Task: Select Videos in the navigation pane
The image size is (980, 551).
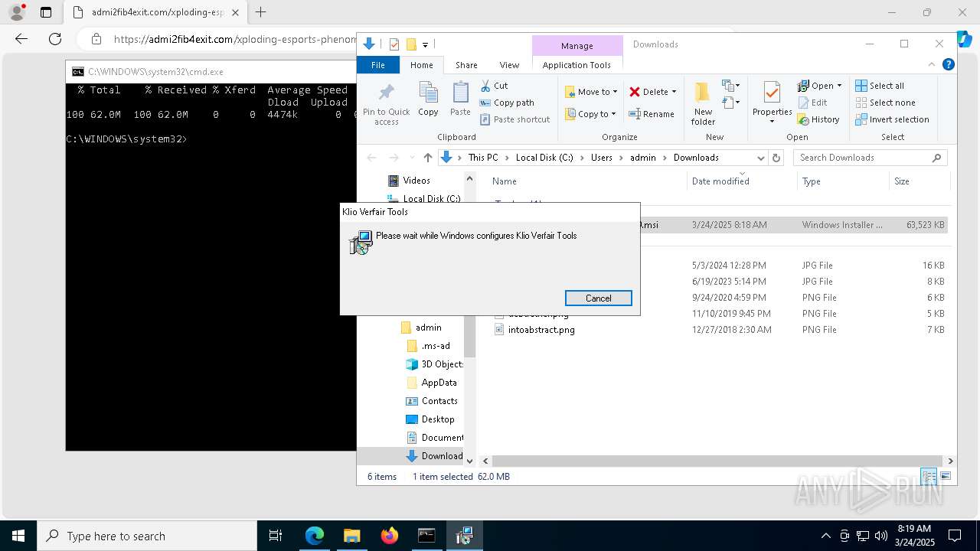Action: (416, 181)
